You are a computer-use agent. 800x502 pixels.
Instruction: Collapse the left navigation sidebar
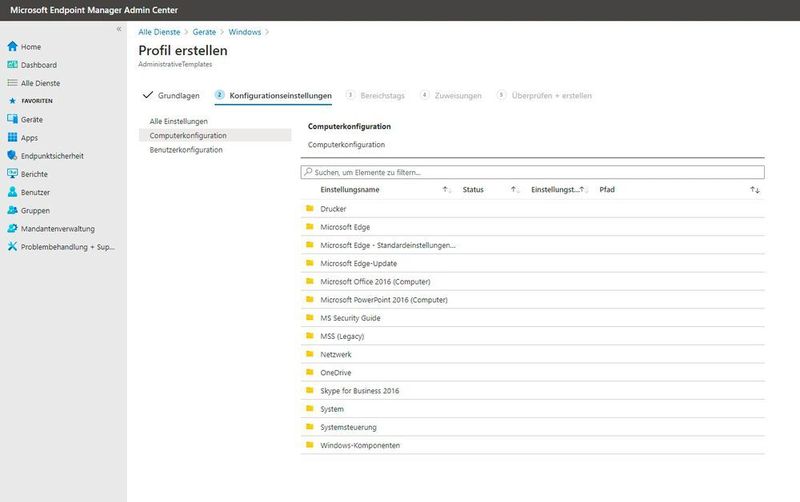click(x=119, y=29)
